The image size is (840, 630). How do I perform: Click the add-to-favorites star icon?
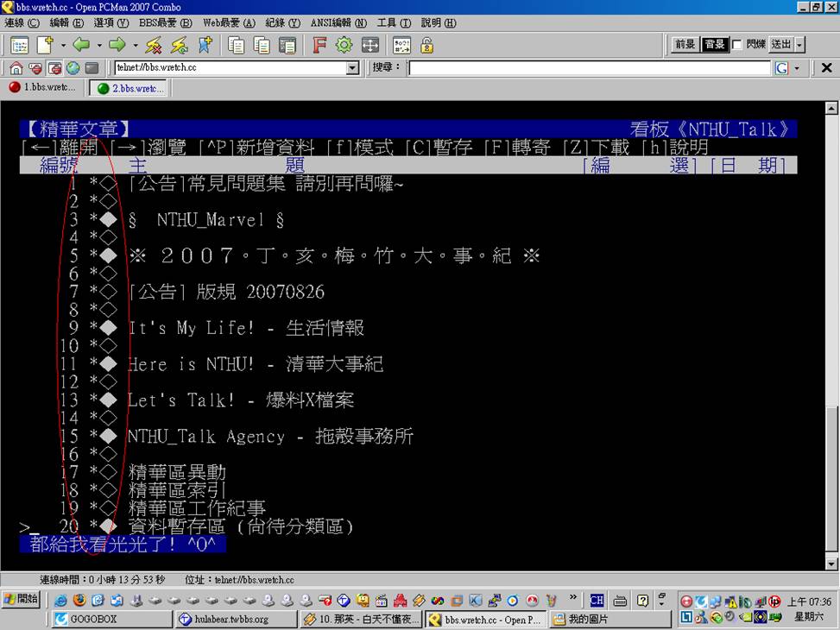205,45
